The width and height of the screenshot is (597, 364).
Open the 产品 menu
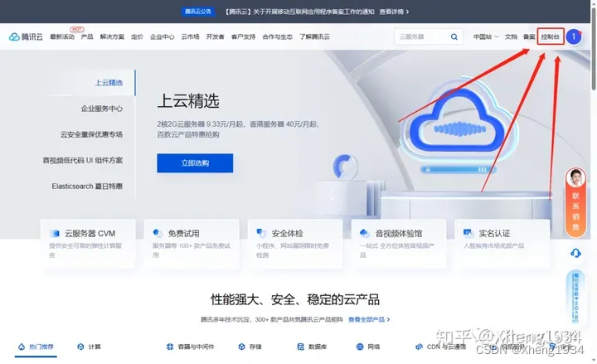click(x=87, y=37)
